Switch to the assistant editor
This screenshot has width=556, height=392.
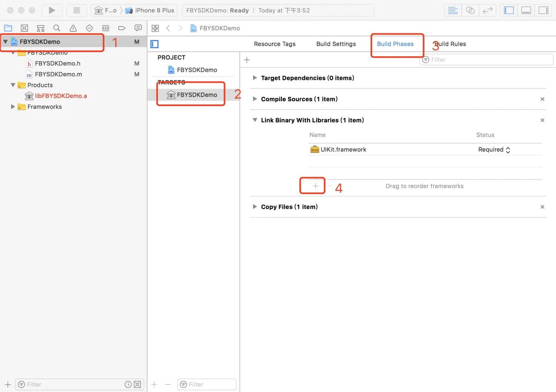pyautogui.click(x=470, y=10)
